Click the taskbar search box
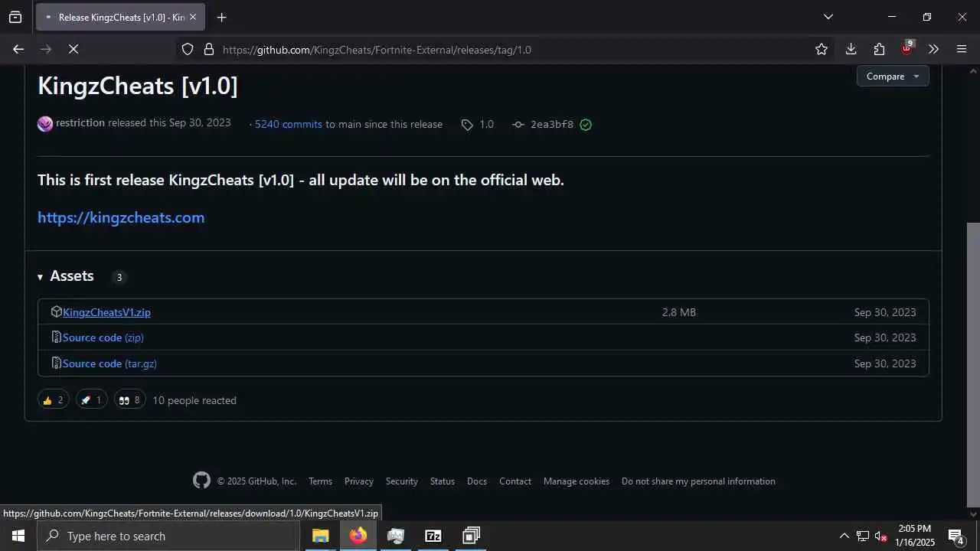The height and width of the screenshot is (551, 980). [168, 536]
